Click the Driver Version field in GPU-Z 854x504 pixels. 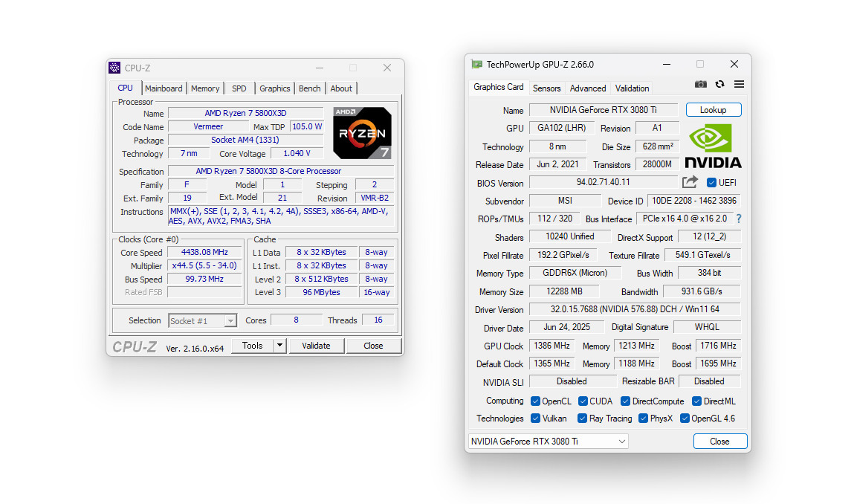tap(635, 309)
